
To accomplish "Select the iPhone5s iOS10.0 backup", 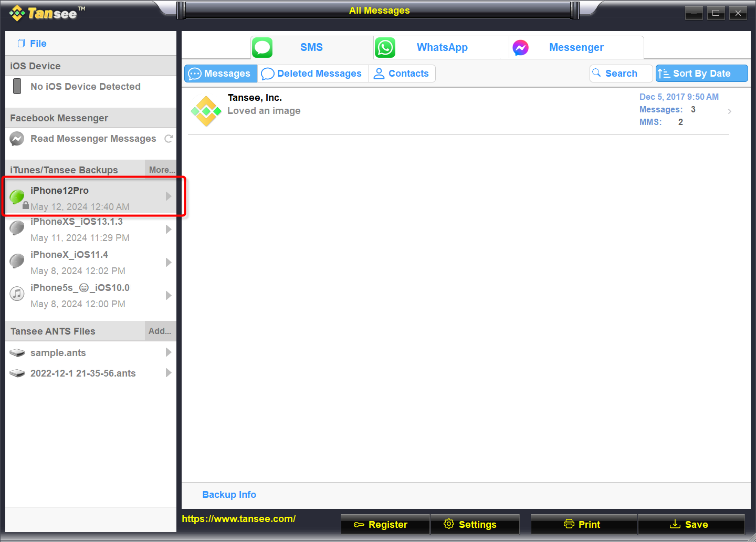I will coord(91,296).
